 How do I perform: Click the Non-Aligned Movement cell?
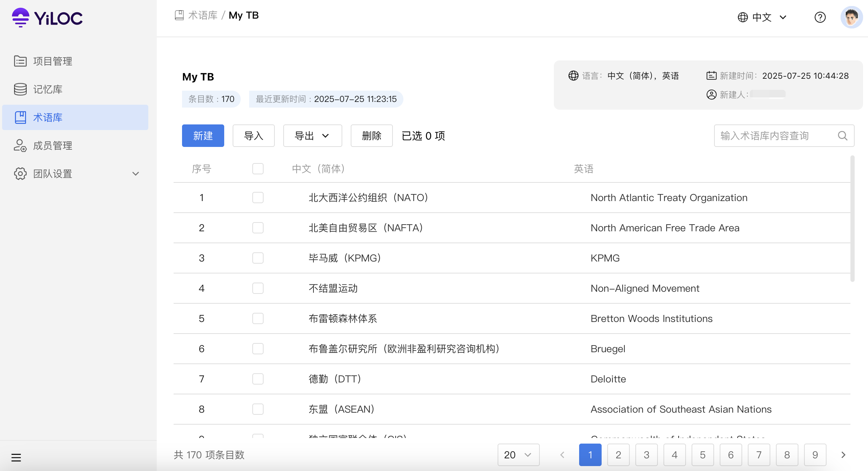pos(645,288)
